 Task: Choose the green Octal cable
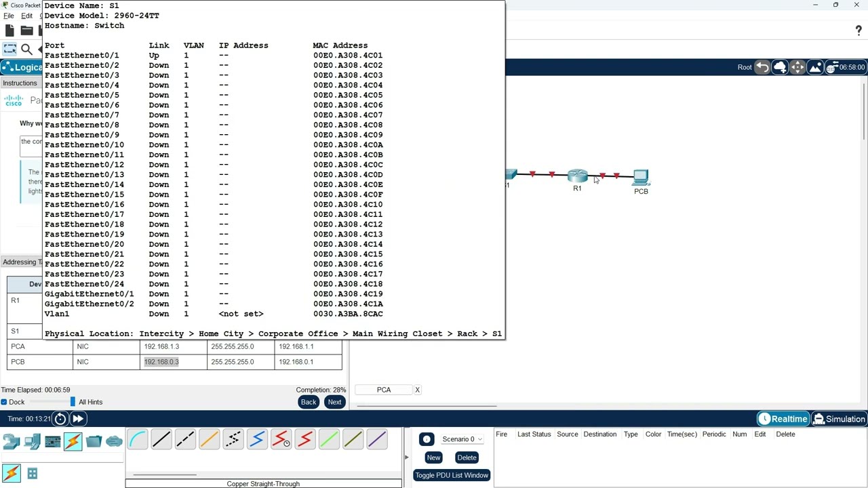pos(329,440)
